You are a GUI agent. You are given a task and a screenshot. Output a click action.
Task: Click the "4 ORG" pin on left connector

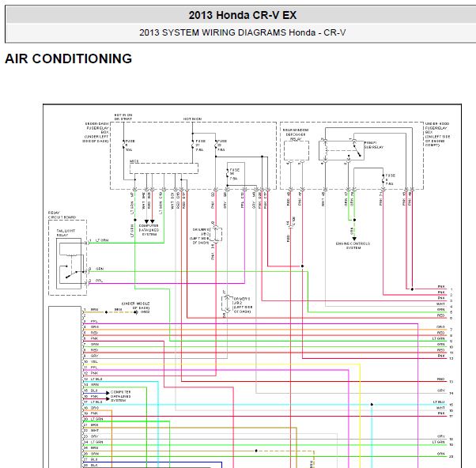91,326
